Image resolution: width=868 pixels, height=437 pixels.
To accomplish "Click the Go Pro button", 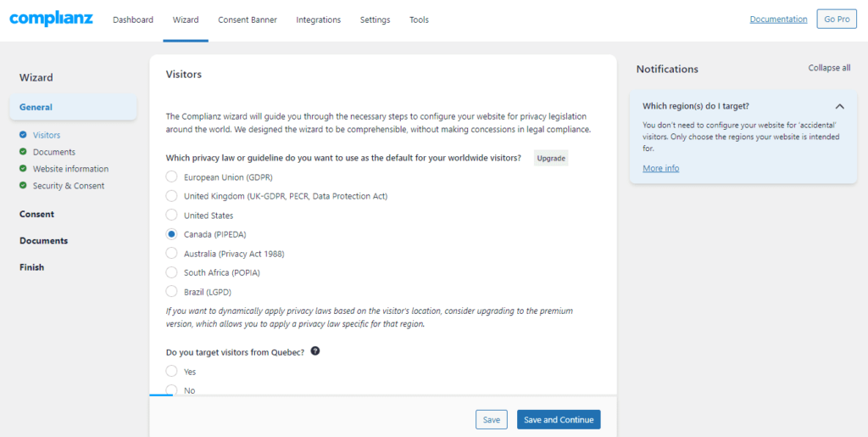I will pyautogui.click(x=837, y=20).
